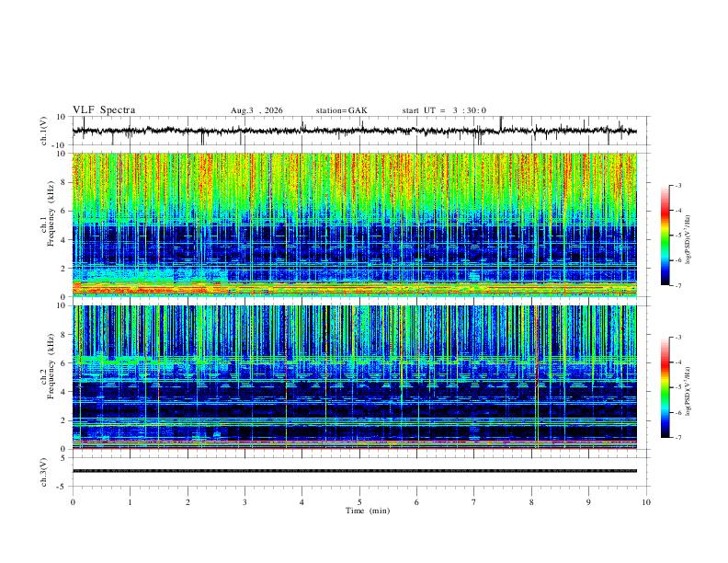Click the upper PSD color bar
This screenshot has width=728, height=563.
[665, 236]
